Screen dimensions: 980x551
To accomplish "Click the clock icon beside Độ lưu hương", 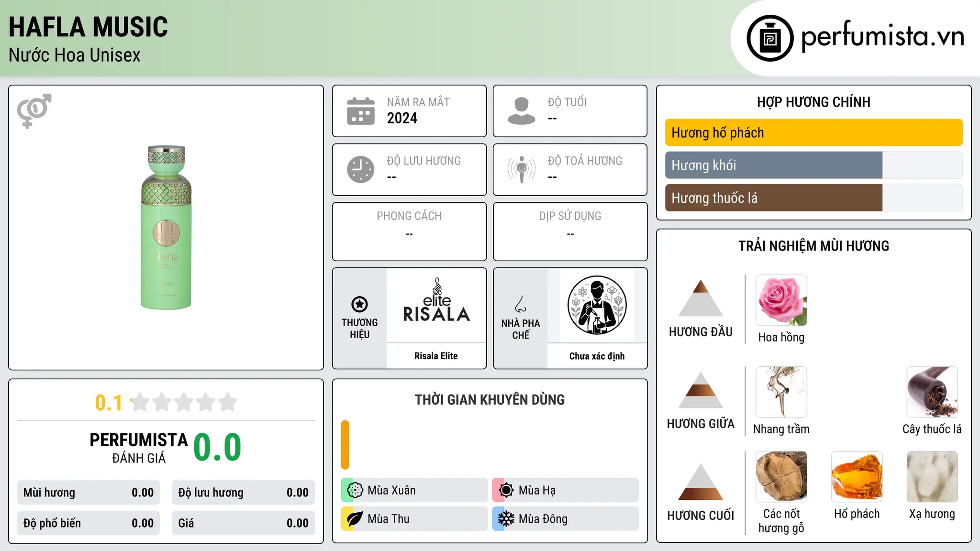I will [361, 169].
